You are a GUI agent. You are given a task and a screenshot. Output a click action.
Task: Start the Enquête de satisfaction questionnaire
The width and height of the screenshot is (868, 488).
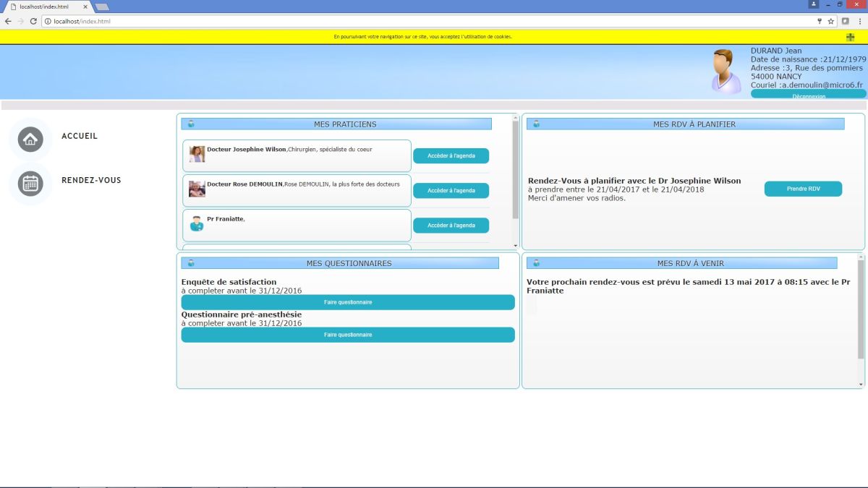coord(348,302)
